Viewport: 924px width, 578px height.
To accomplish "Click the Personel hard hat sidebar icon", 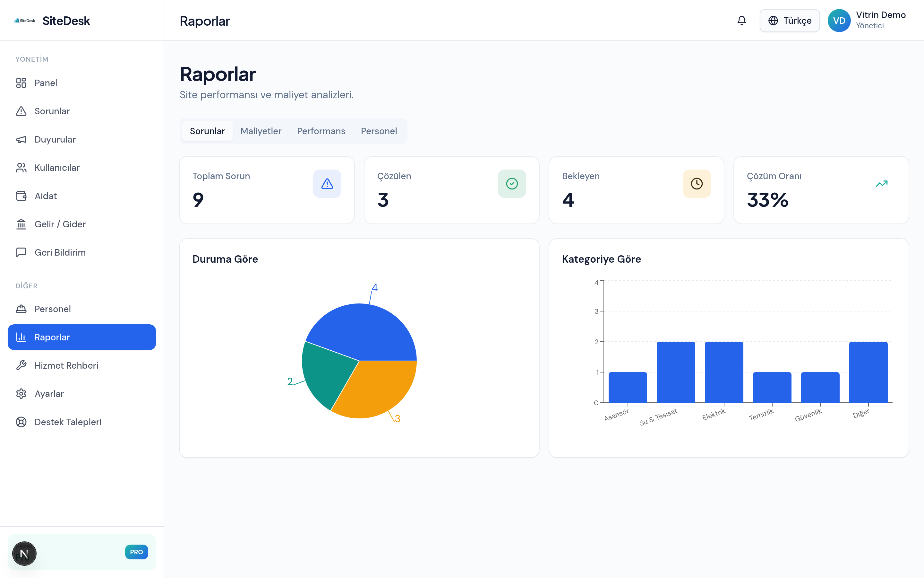I will coord(21,309).
